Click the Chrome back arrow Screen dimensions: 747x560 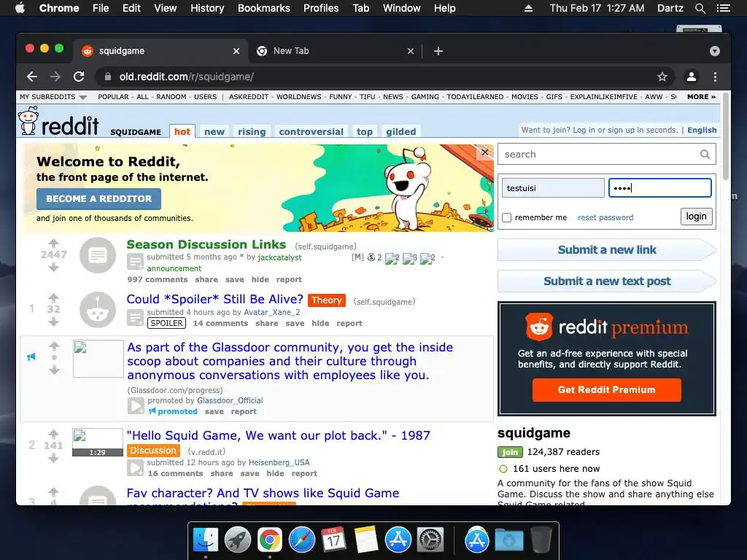tap(32, 77)
